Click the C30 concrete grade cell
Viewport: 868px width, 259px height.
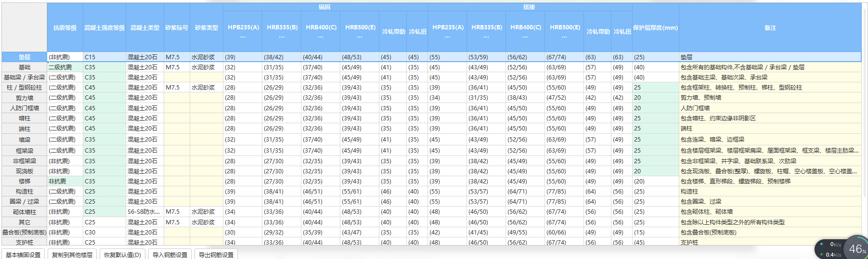click(x=104, y=233)
